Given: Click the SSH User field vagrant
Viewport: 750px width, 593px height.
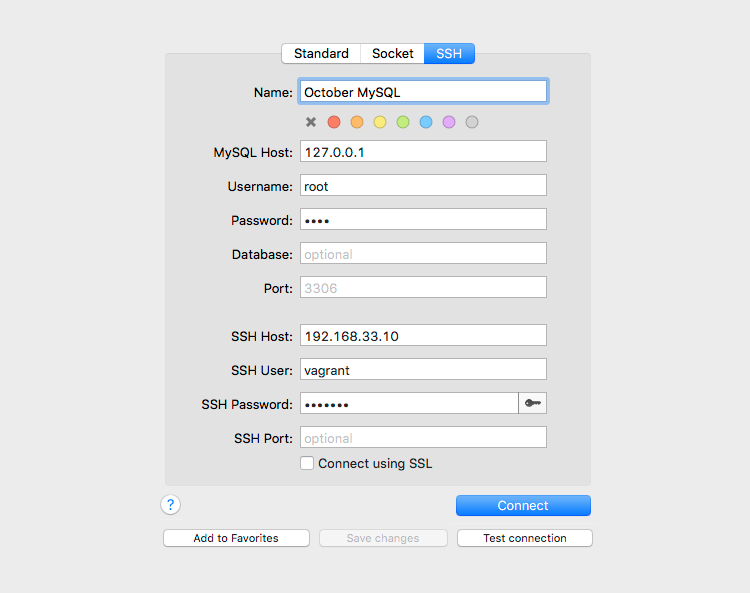Looking at the screenshot, I should click(423, 370).
